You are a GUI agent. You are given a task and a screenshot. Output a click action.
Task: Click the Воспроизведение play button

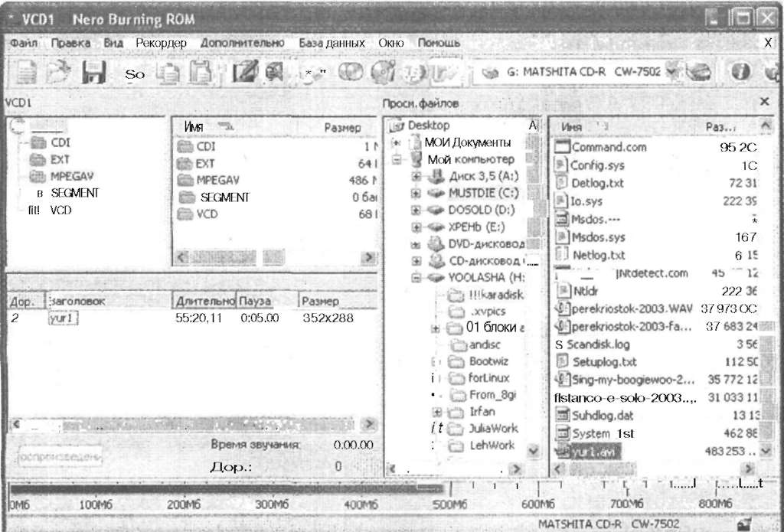coord(61,456)
